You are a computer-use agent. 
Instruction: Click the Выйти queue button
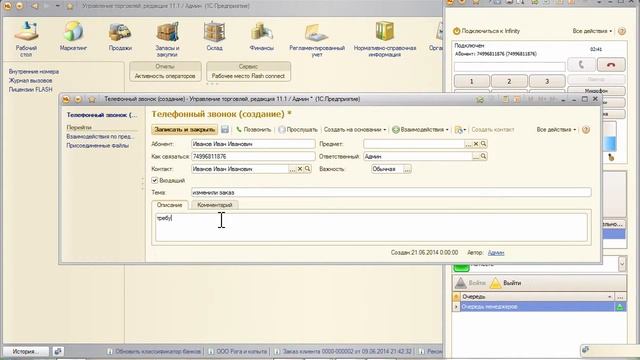coord(506,282)
